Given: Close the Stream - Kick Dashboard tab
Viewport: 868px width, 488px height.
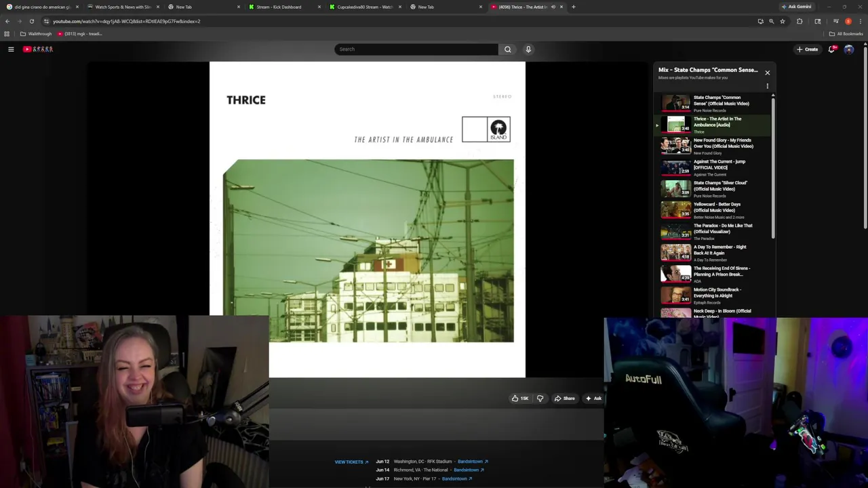Looking at the screenshot, I should click(319, 7).
